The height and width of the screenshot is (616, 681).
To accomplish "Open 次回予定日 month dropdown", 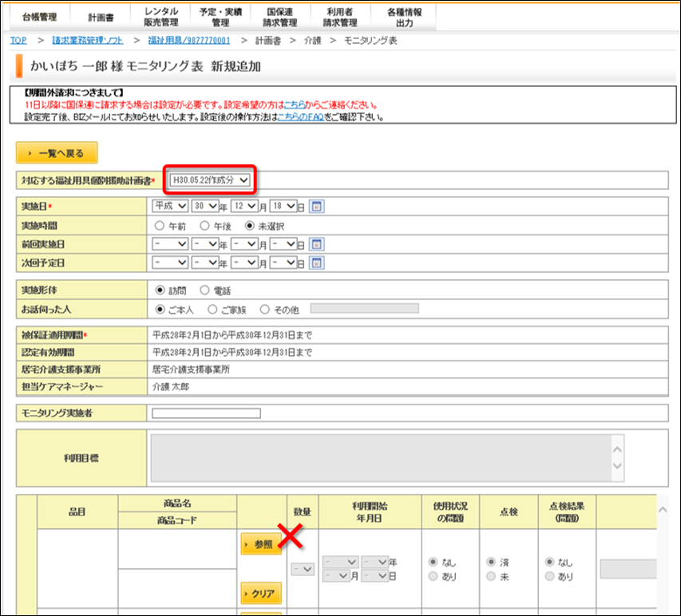I will tap(244, 263).
